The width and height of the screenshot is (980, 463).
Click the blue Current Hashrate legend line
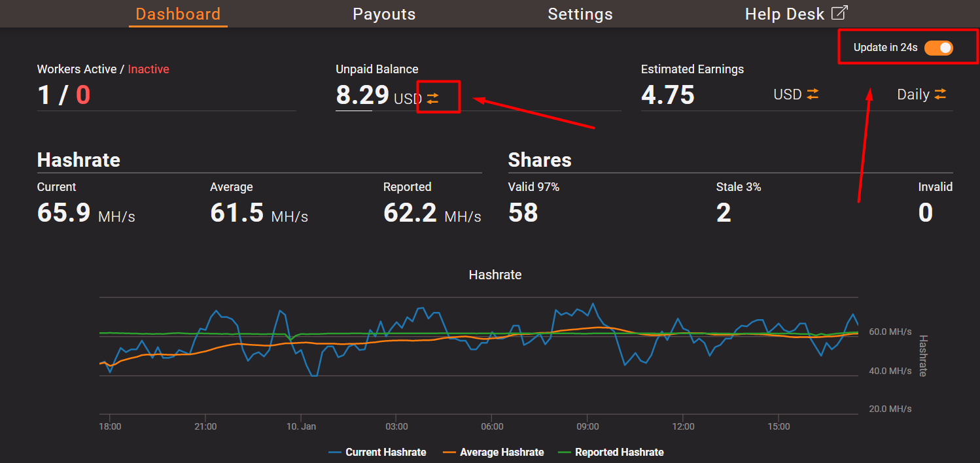[x=335, y=452]
